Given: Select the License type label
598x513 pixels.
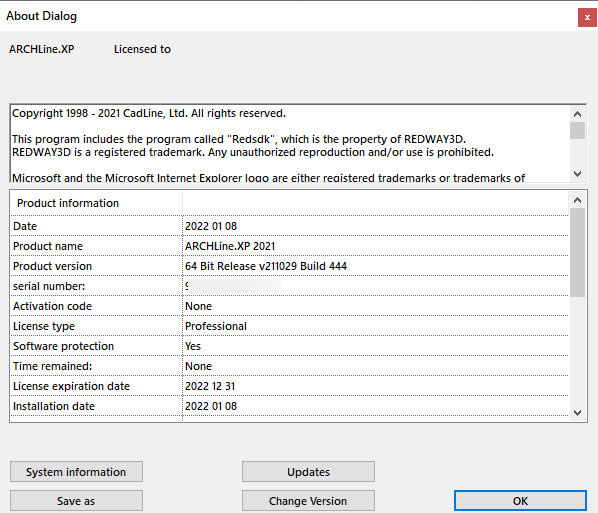Looking at the screenshot, I should click(x=44, y=326).
